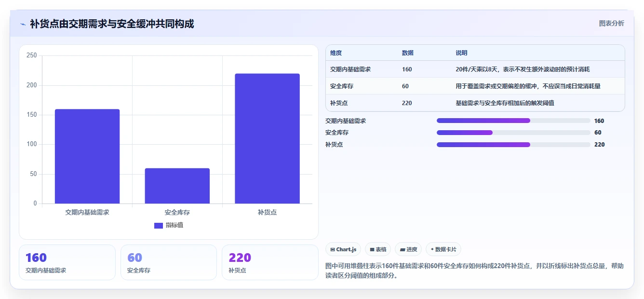Viewport: 644px width, 299px height.
Task: Click the 补货点 table row cell
Action: coord(339,103)
